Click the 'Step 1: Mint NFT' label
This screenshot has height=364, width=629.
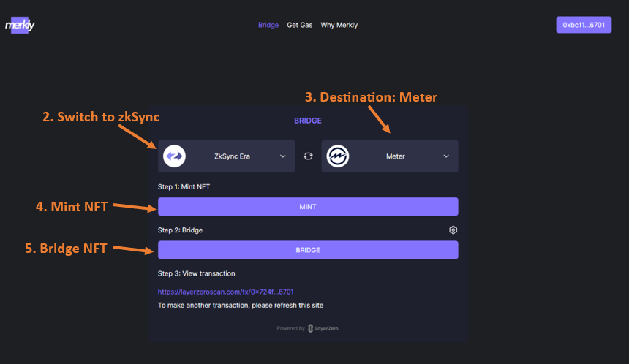(184, 187)
